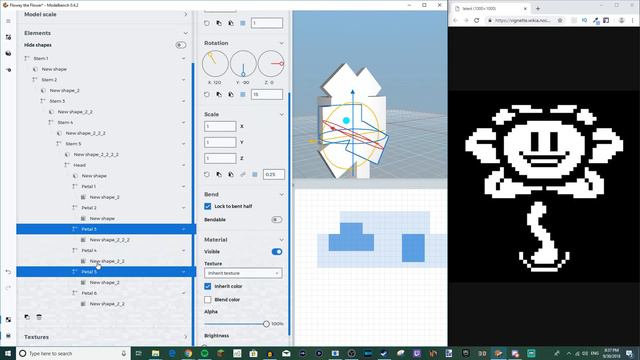Expand the Textures section
640x360 pixels.
point(186,337)
